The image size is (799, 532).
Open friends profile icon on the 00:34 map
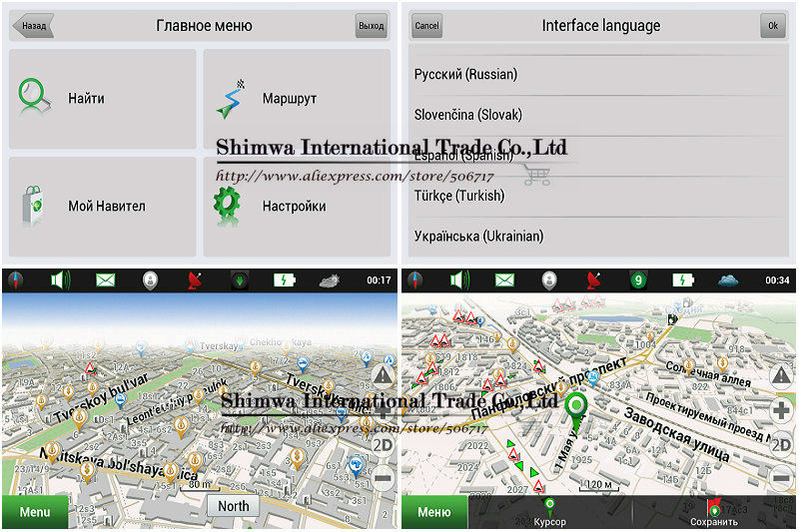click(x=548, y=280)
